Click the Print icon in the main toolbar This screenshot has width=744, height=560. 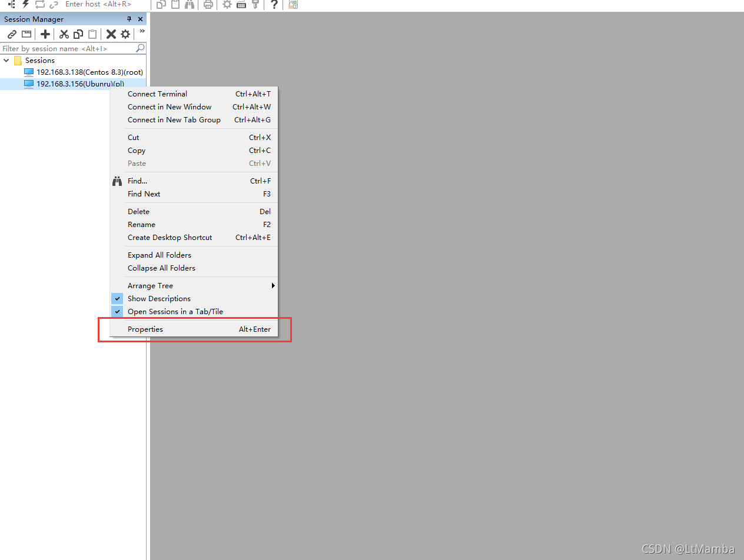pos(208,4)
